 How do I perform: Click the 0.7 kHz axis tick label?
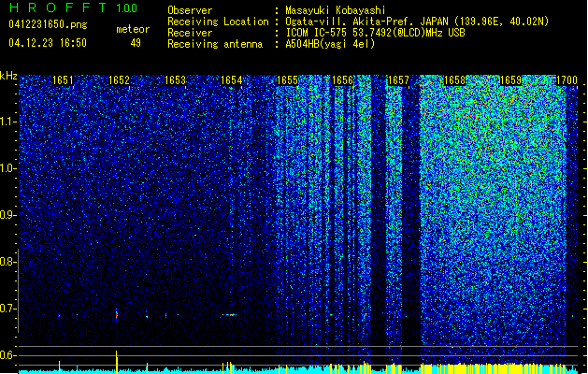tap(8, 309)
